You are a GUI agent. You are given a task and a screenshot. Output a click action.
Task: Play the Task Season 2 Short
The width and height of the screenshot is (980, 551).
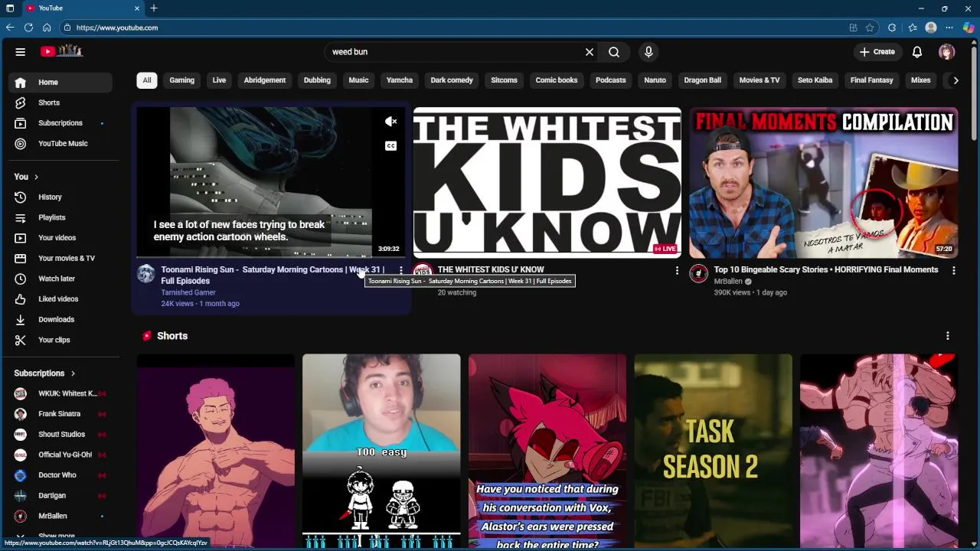[x=713, y=452]
